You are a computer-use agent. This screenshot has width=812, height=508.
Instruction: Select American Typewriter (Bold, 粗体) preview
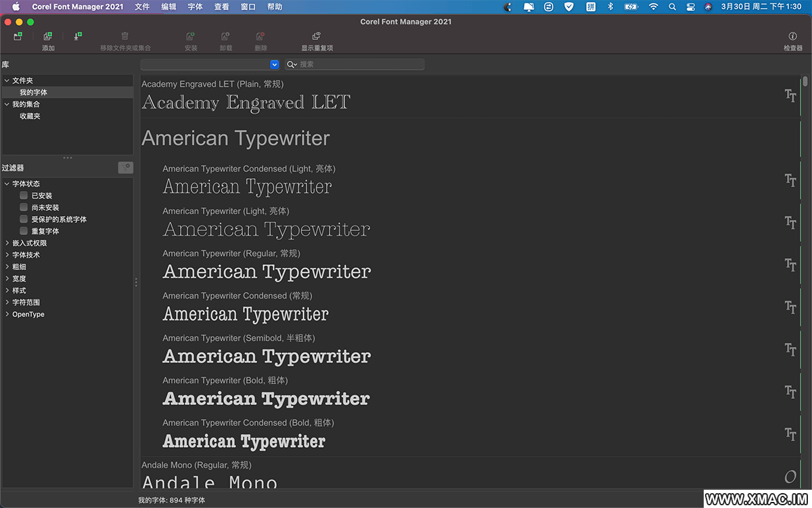[267, 398]
